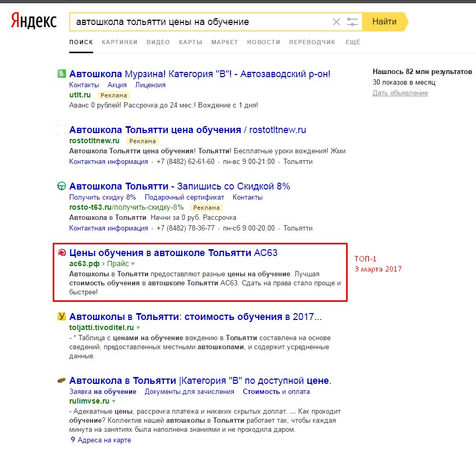Viewport: 476px width, 452px height.
Task: Click yellow favicon of toljatti.tivoditel.ru result
Action: pyautogui.click(x=62, y=316)
